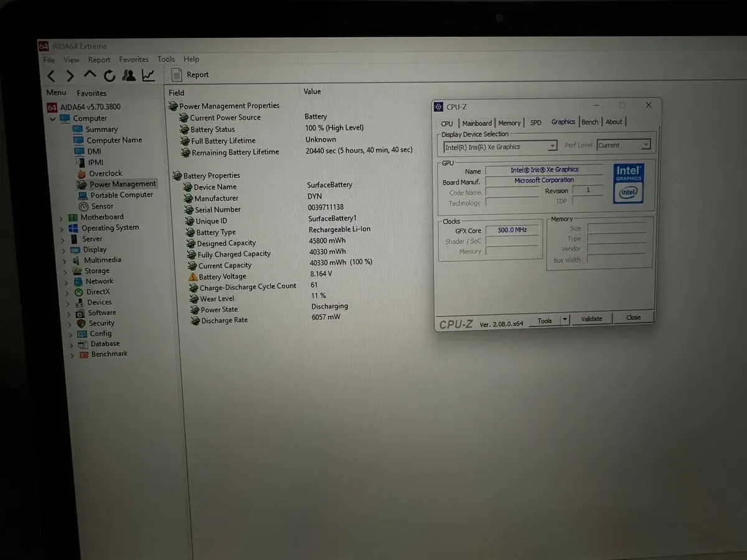Switch to the Mainboard tab in CPU-Z
Screen dimensions: 747x560
coord(477,123)
